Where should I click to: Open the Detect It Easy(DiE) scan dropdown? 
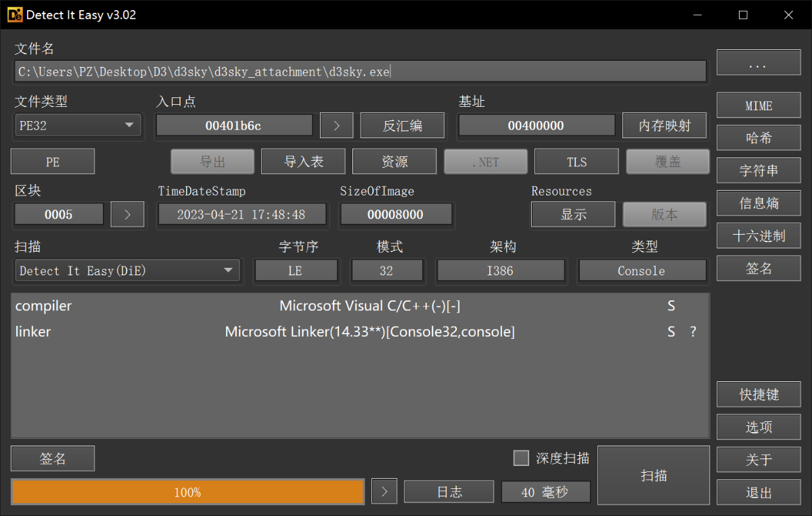pos(127,271)
